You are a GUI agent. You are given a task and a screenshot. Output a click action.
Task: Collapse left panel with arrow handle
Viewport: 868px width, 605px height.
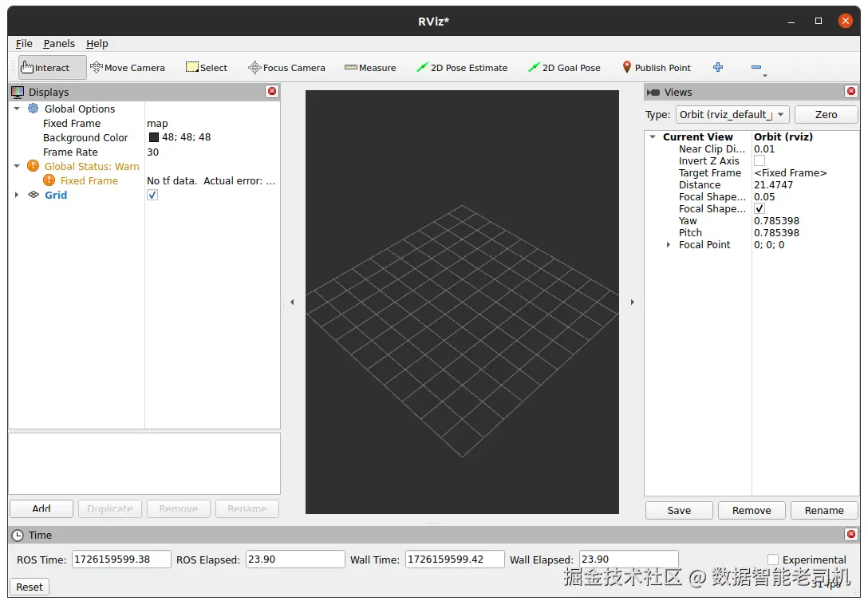point(292,302)
